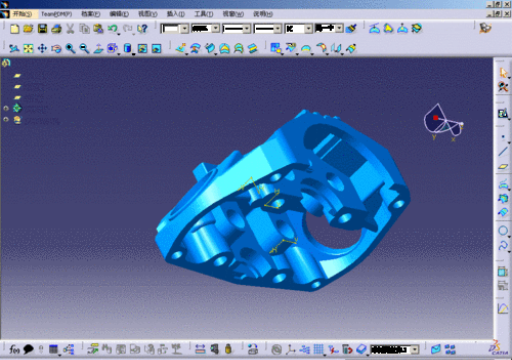Activate the What's This help pointer
512x360 pixels.
[142, 29]
